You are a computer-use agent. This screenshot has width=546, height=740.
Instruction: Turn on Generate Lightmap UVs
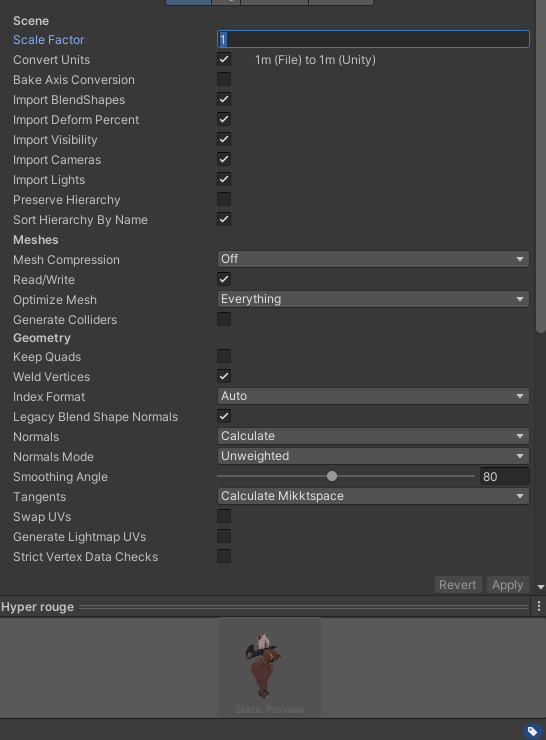[x=224, y=536]
